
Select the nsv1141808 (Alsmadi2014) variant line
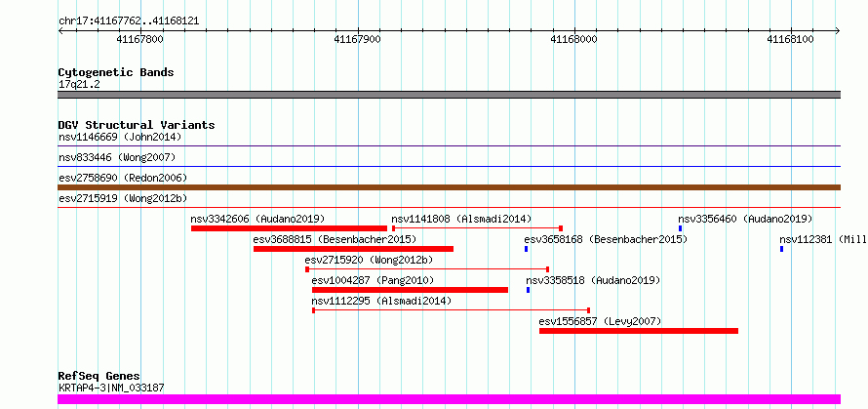pos(477,228)
